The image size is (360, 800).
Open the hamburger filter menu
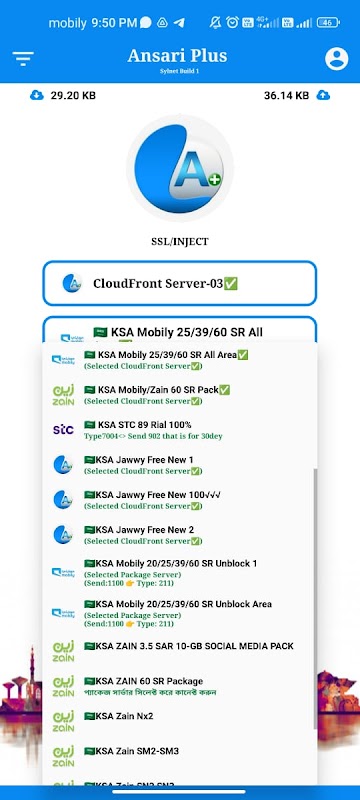pyautogui.click(x=23, y=59)
